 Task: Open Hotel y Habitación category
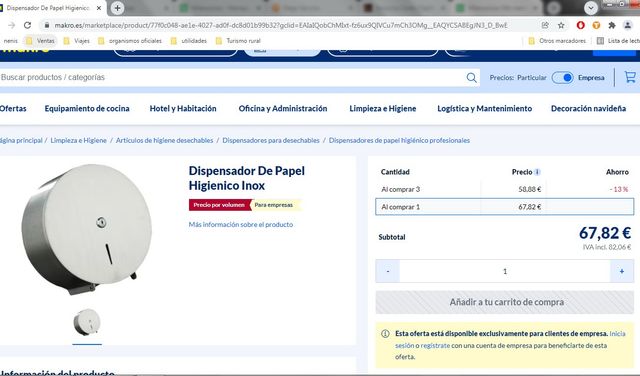pyautogui.click(x=183, y=109)
